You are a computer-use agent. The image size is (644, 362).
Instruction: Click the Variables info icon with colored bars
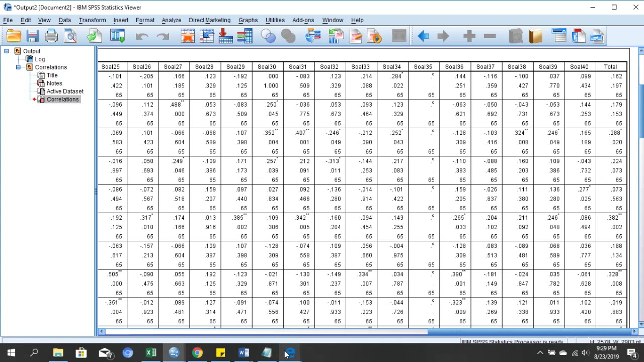[x=245, y=36]
